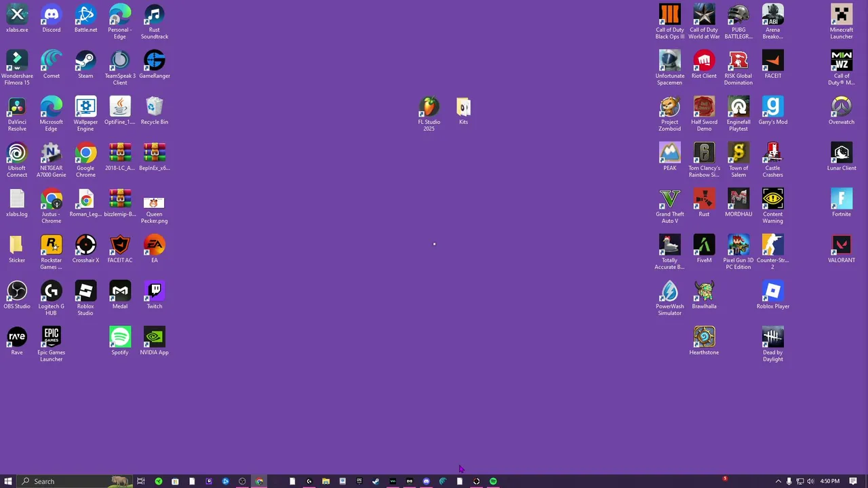Select the Crosshair X desktop icon
868x488 pixels.
pos(85,249)
